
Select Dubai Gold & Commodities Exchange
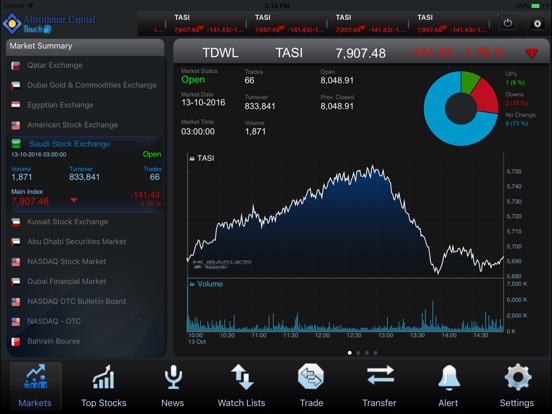[x=84, y=85]
